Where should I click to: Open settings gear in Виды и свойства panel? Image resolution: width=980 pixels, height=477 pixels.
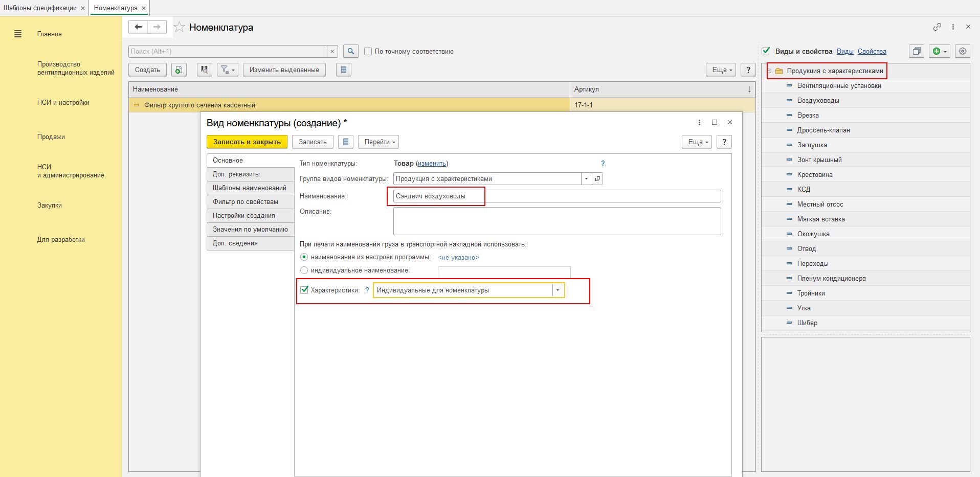(x=962, y=51)
